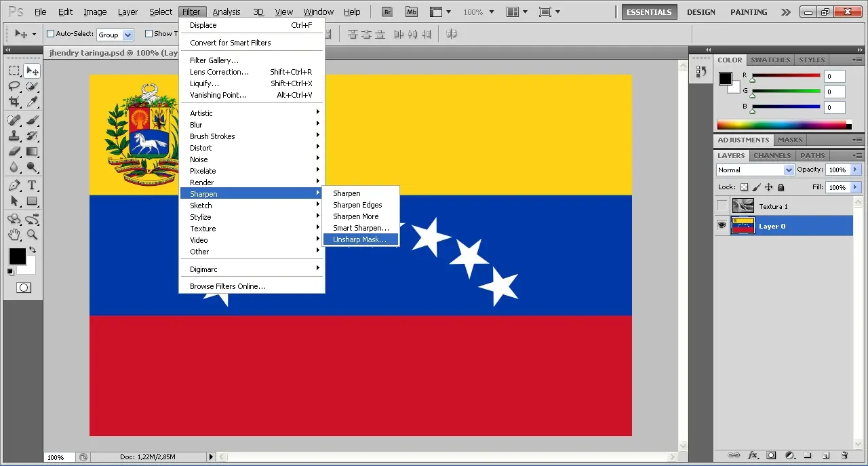Delete the selected layer
The image size is (868, 466).
click(844, 455)
